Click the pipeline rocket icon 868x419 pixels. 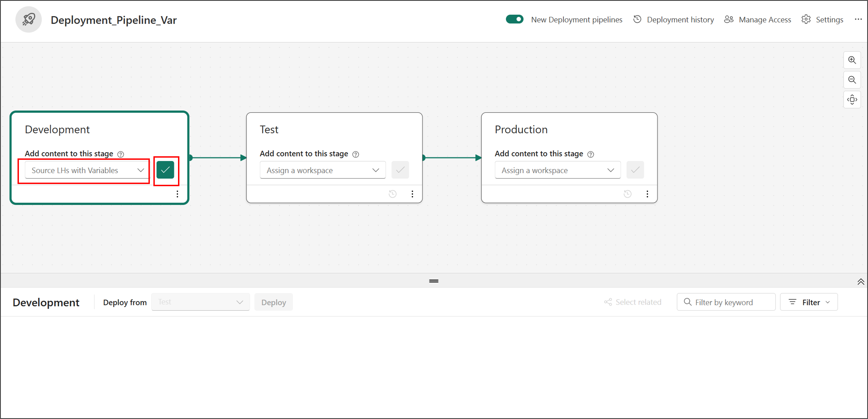[x=29, y=19]
